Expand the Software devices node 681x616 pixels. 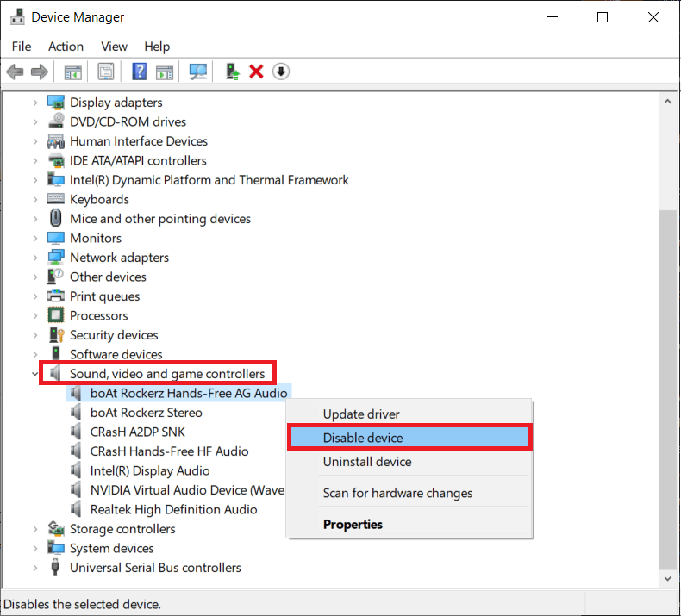coord(35,355)
